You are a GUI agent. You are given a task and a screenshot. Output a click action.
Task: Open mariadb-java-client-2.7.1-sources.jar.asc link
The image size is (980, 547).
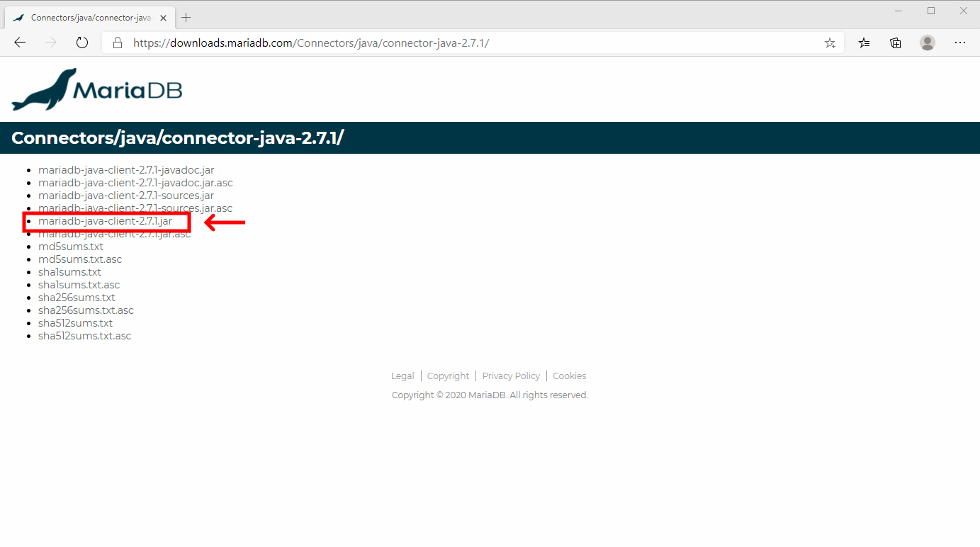[135, 208]
